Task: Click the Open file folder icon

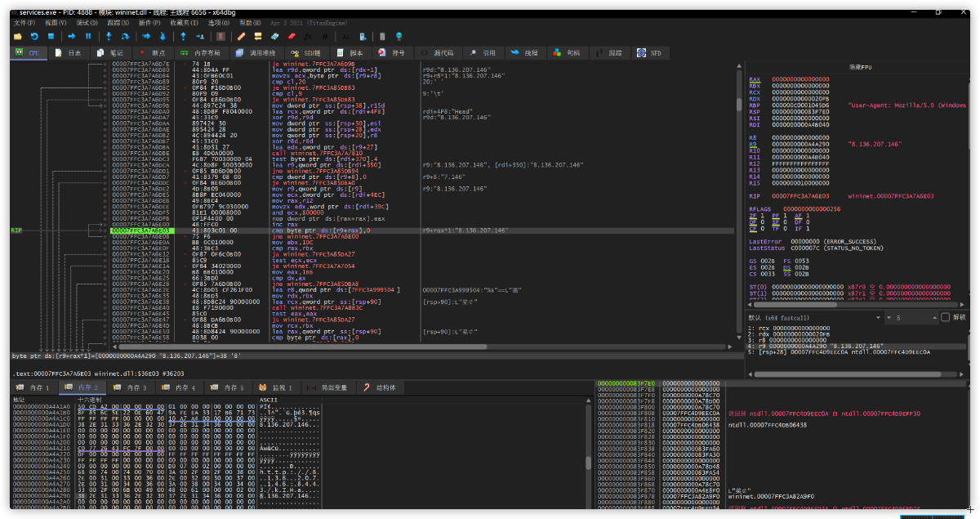Action: (x=18, y=37)
